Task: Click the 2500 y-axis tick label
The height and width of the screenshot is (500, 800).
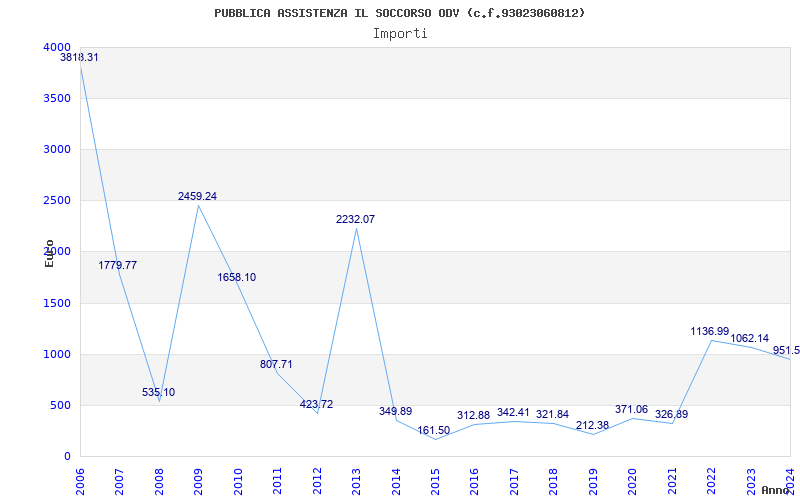Action: [55, 201]
